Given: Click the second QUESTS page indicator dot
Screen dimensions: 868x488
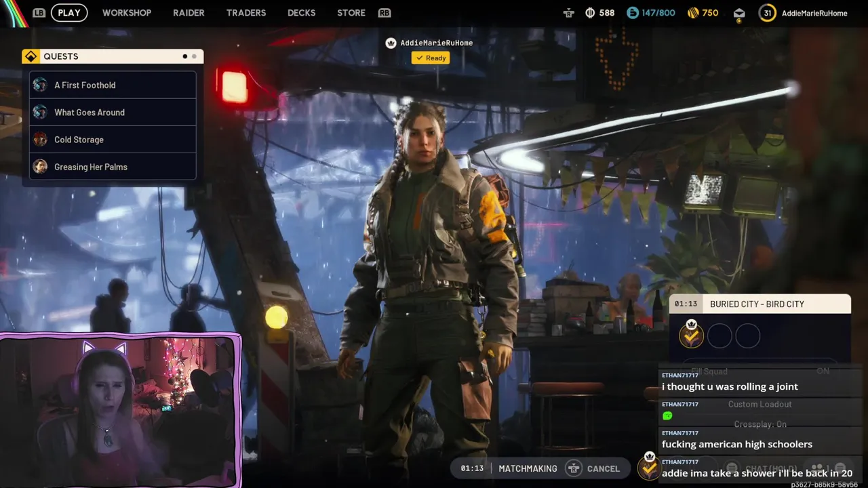Looking at the screenshot, I should tap(194, 56).
